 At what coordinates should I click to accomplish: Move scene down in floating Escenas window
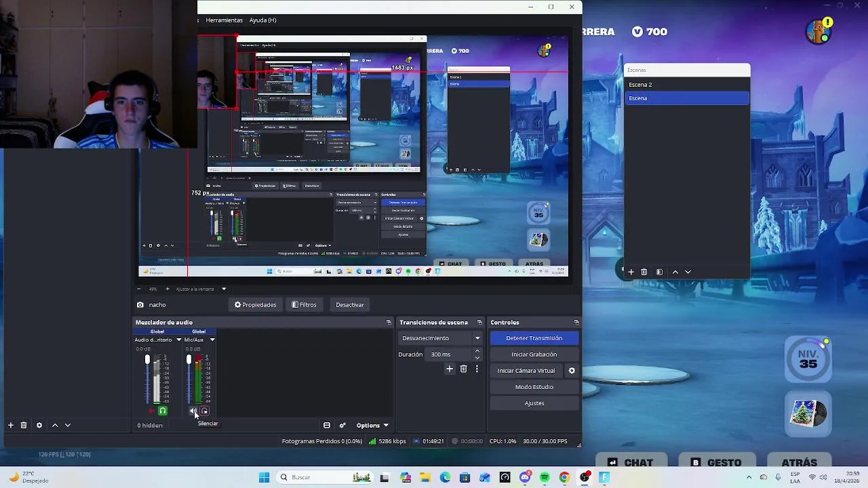(x=688, y=272)
